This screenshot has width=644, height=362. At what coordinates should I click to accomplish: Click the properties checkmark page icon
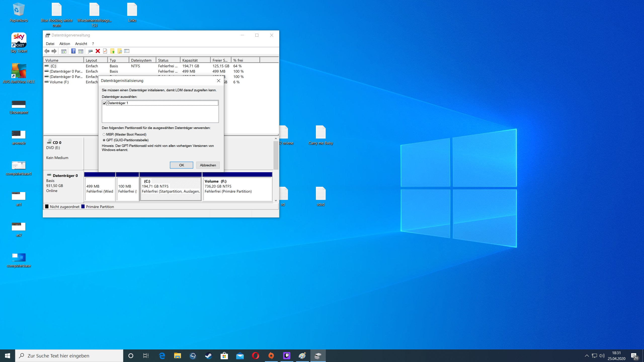click(x=105, y=51)
